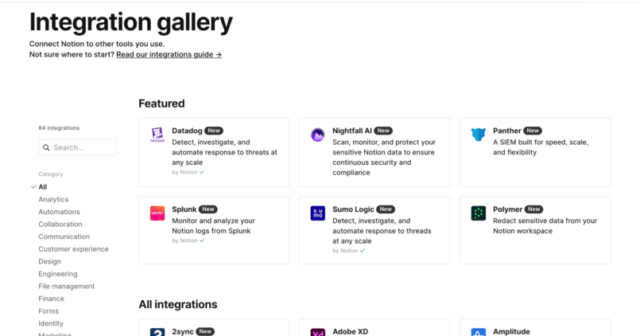Select the All category filter
The height and width of the screenshot is (336, 644).
tap(43, 187)
